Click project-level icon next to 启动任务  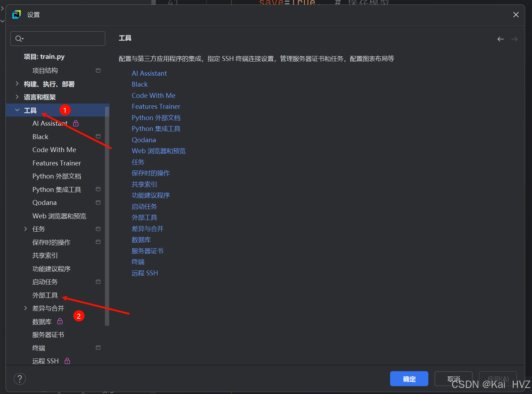click(98, 282)
